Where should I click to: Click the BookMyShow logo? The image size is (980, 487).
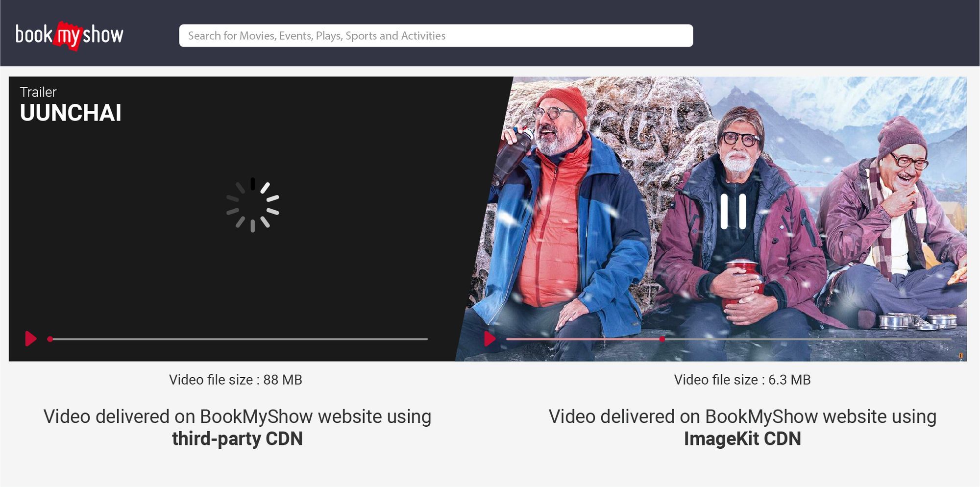point(69,35)
